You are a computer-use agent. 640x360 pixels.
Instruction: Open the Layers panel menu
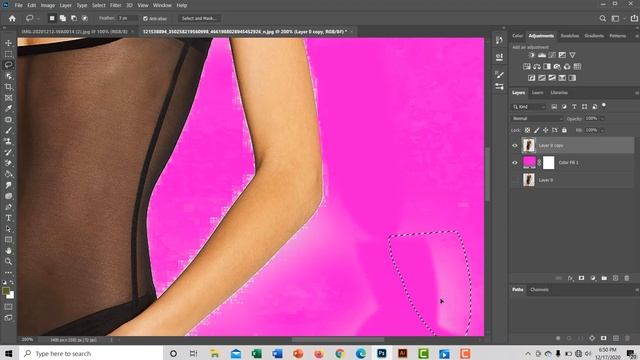tap(636, 93)
